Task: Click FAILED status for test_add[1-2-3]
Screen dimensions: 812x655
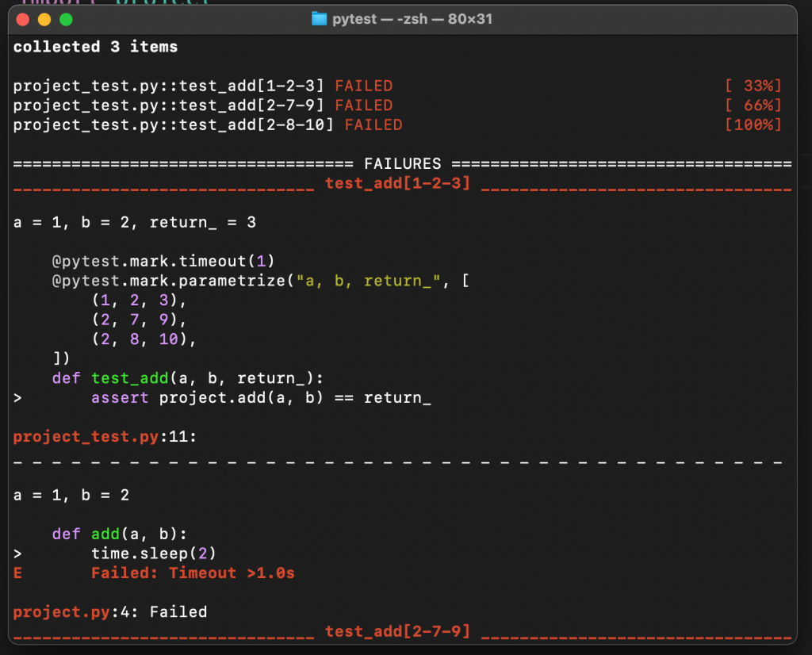Action: tap(363, 86)
